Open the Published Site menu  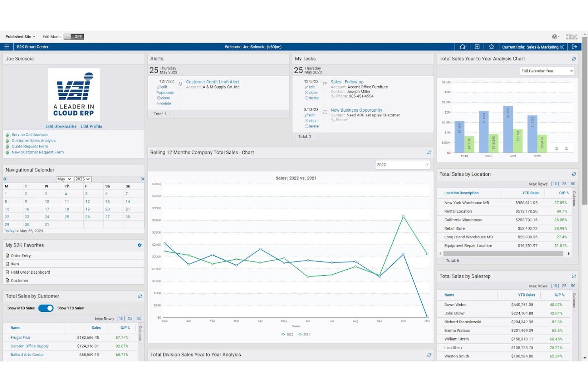point(19,37)
